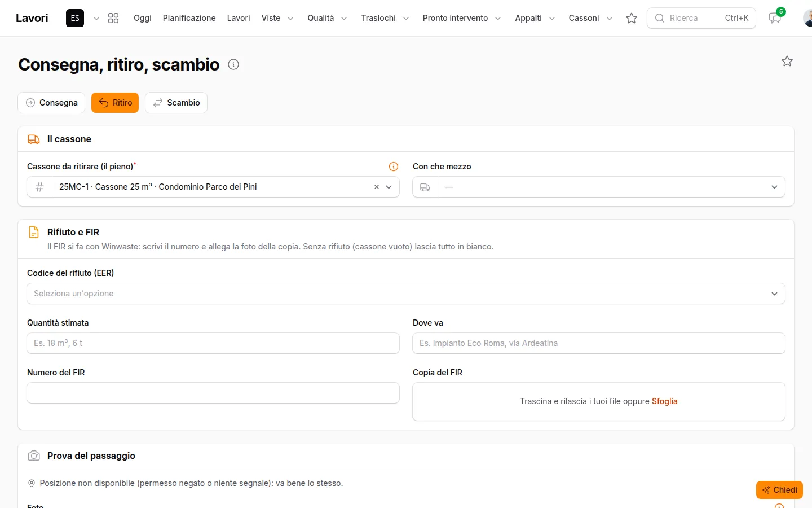Switch to Scambio mode

tap(176, 103)
